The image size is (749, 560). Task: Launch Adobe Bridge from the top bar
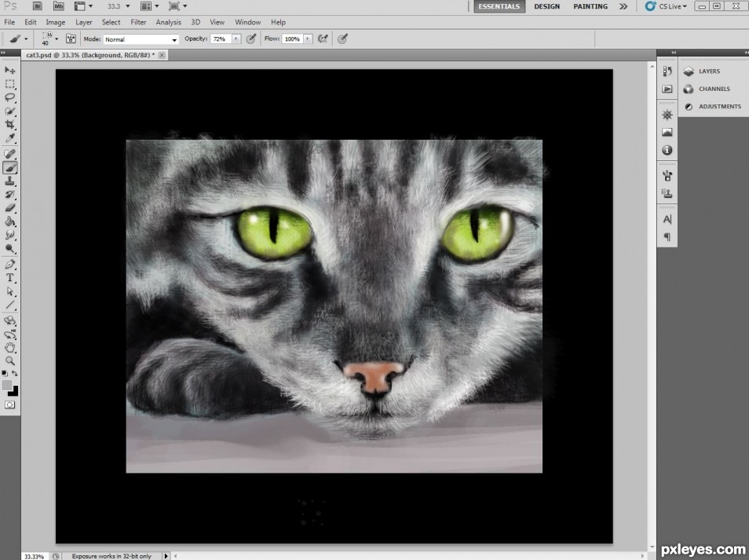tap(37, 6)
